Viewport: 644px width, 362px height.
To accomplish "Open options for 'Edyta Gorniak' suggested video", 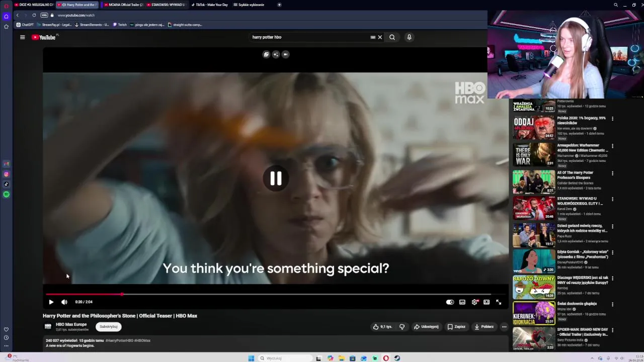I will pos(612,252).
